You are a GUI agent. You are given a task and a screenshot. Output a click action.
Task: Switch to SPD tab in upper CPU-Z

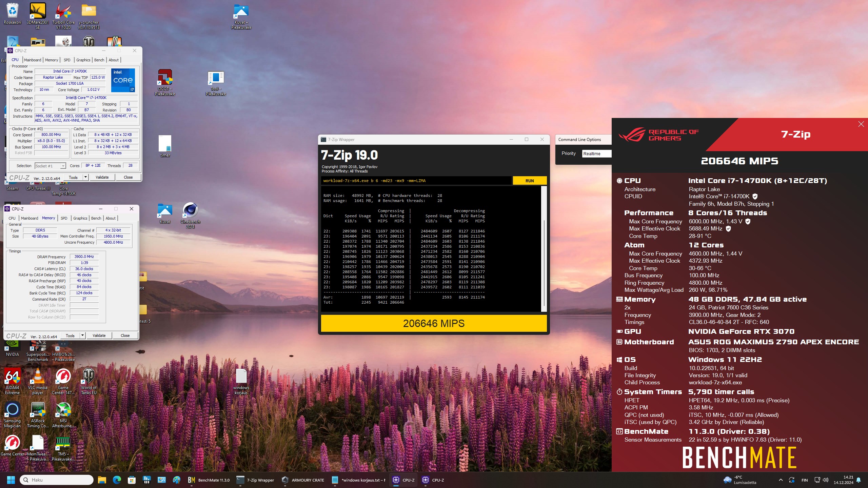click(67, 60)
